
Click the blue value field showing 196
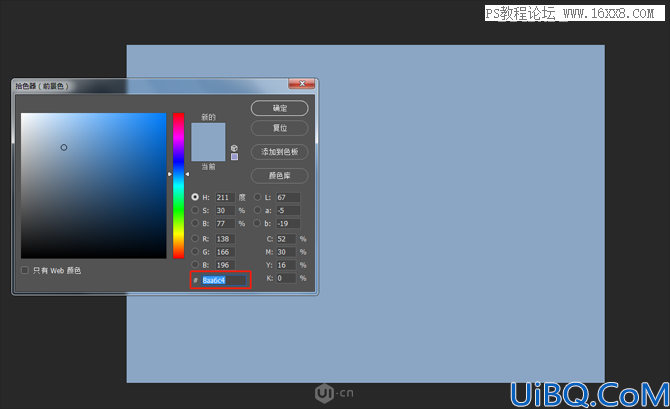click(x=225, y=265)
